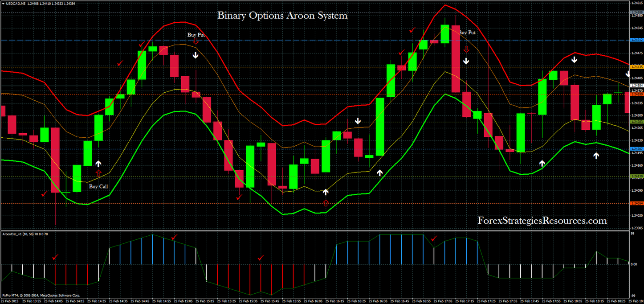The image size is (644, 304).
Task: Click the 99 oscillator scale value
Action: tap(633, 233)
